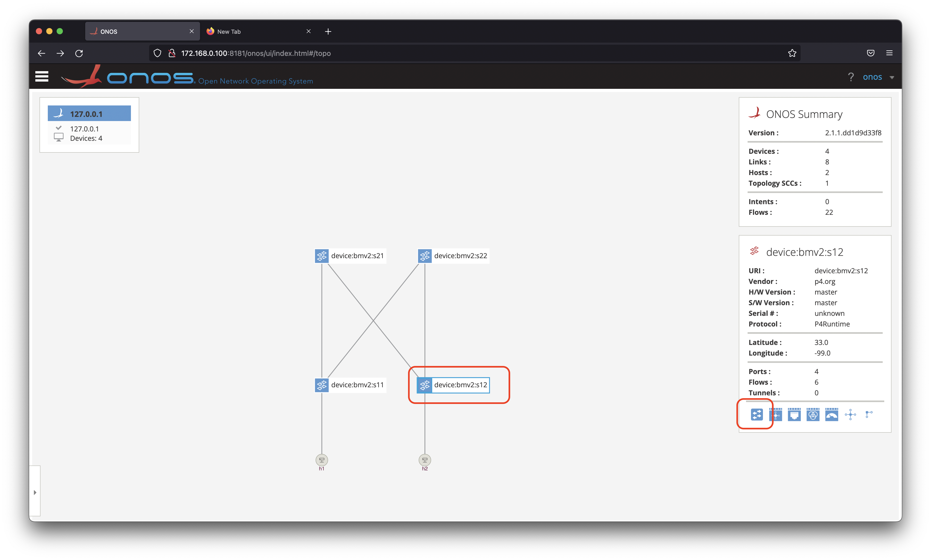The width and height of the screenshot is (931, 560).
Task: Close the ONOS tab
Action: pos(191,31)
